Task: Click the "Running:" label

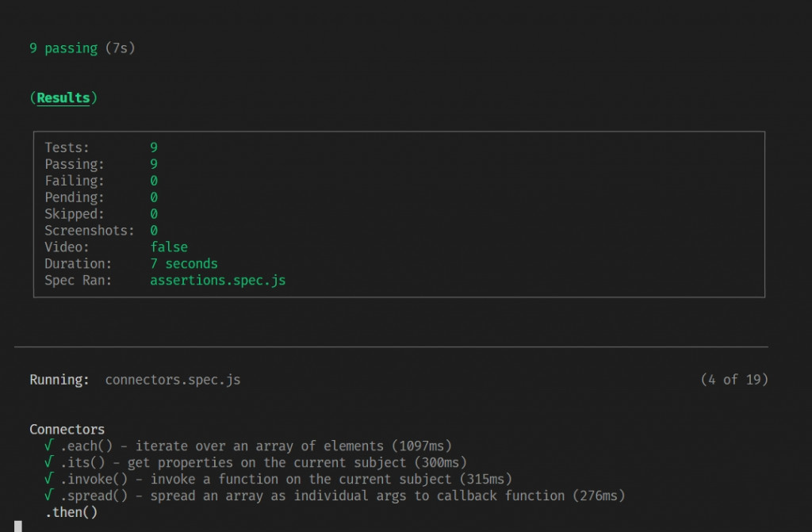Action: tap(59, 380)
